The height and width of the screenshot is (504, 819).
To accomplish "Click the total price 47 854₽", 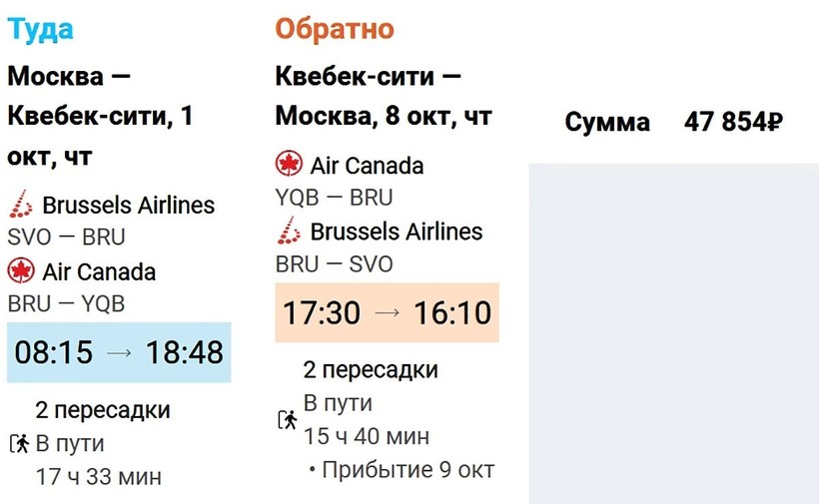I will [733, 123].
